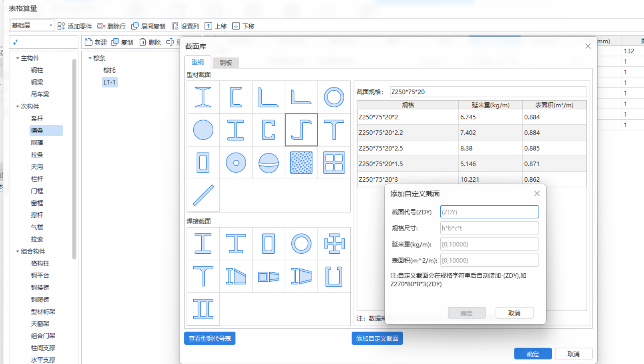Select the channel steel section icon
This screenshot has width=644, height=364.
click(236, 97)
